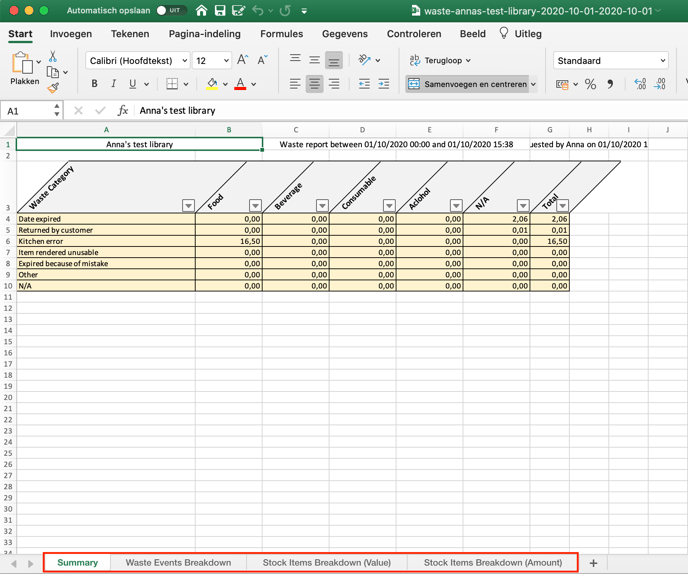Click the increase decimal icon

(x=640, y=84)
